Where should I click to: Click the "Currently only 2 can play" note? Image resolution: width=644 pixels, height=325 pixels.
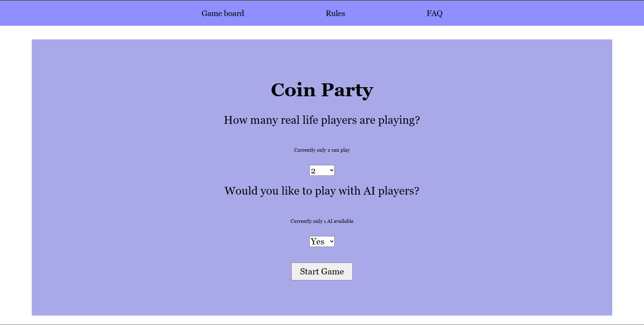click(322, 150)
